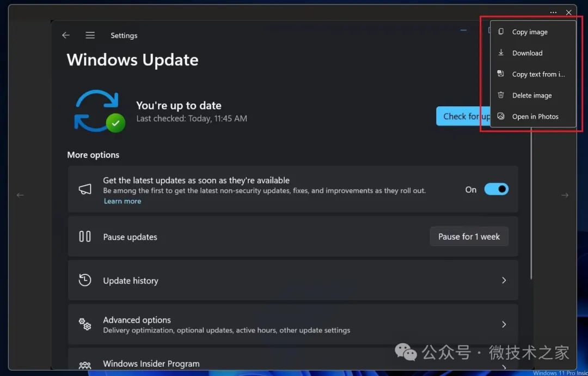588x376 pixels.
Task: Click the You're up to date heading
Action: pyautogui.click(x=179, y=106)
